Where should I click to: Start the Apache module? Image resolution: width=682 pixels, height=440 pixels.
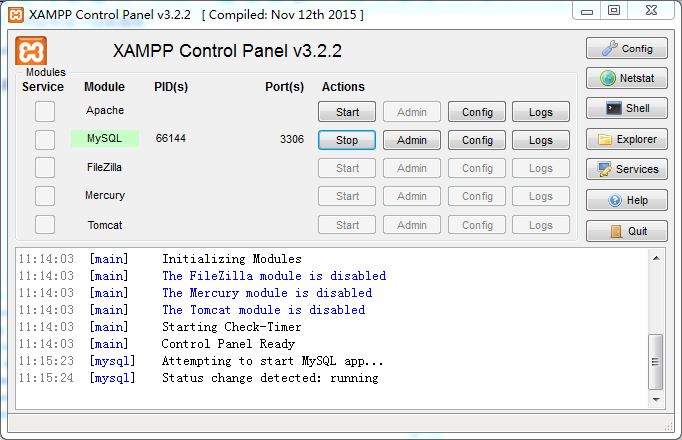coord(347,112)
